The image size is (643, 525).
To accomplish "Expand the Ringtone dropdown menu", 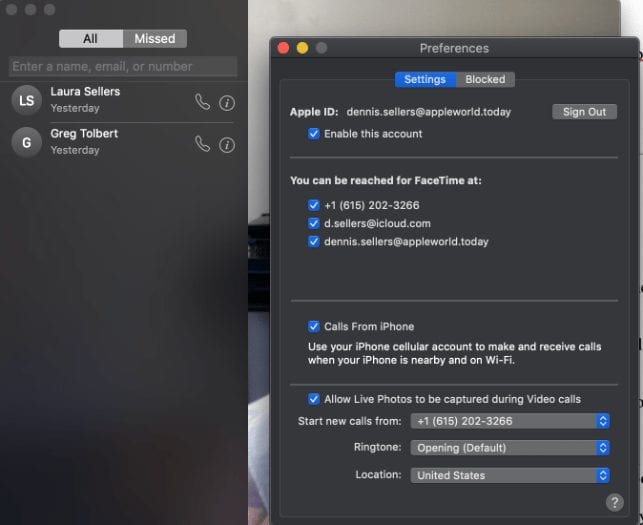I will point(510,448).
